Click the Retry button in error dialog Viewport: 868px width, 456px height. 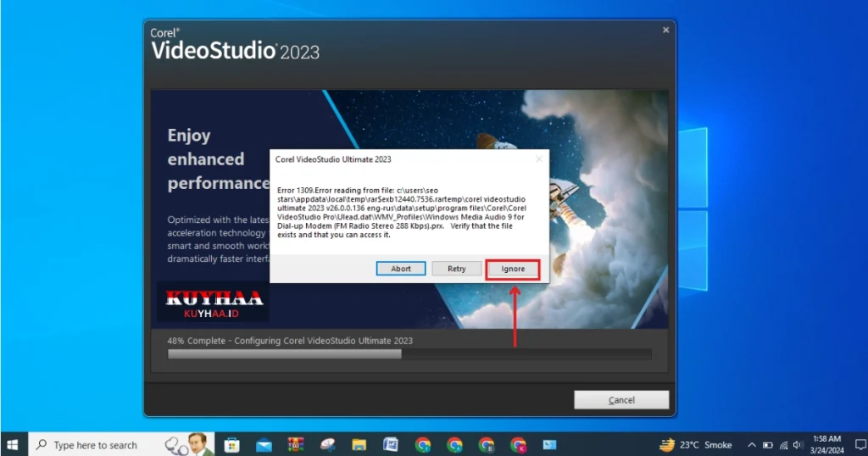(x=457, y=269)
